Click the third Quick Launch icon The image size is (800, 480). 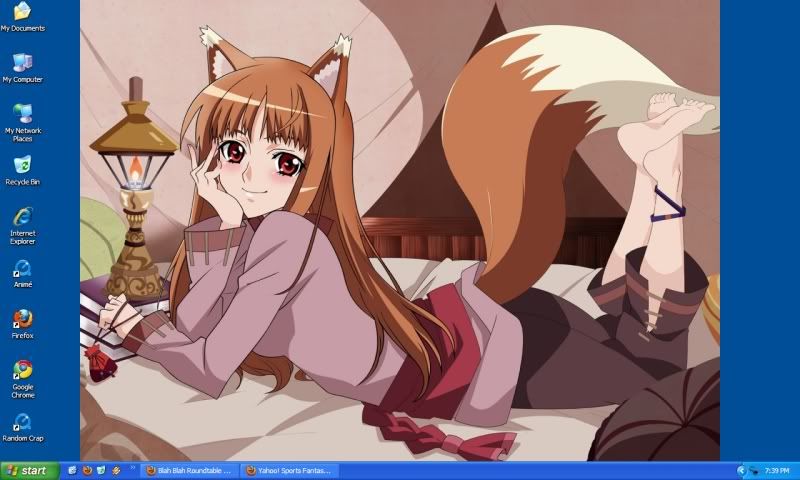[x=102, y=470]
